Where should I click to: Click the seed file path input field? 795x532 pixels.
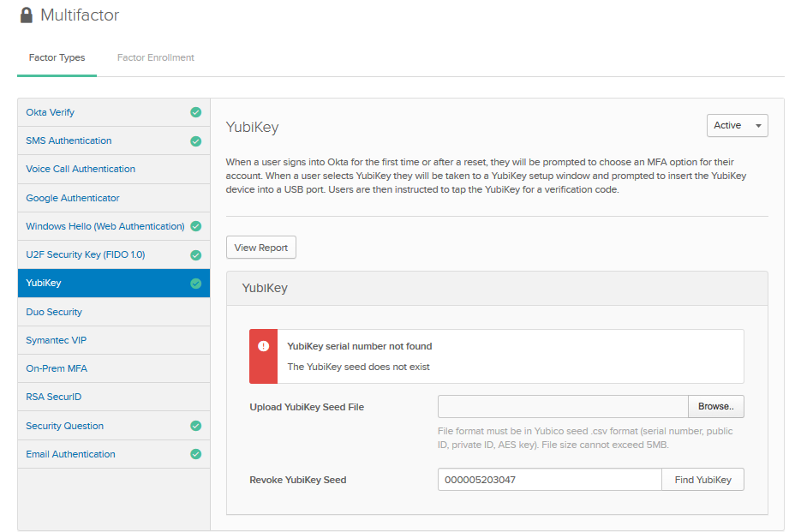click(x=563, y=406)
